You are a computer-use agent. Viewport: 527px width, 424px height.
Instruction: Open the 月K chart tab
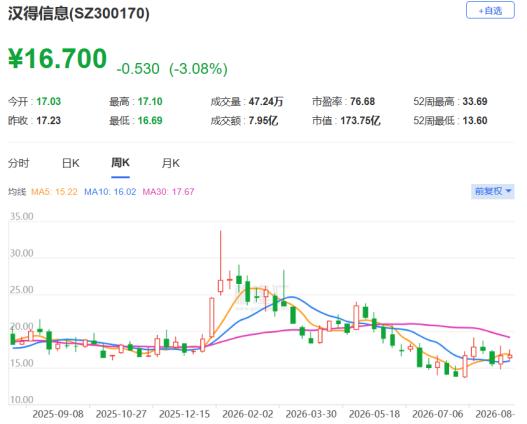click(x=171, y=163)
